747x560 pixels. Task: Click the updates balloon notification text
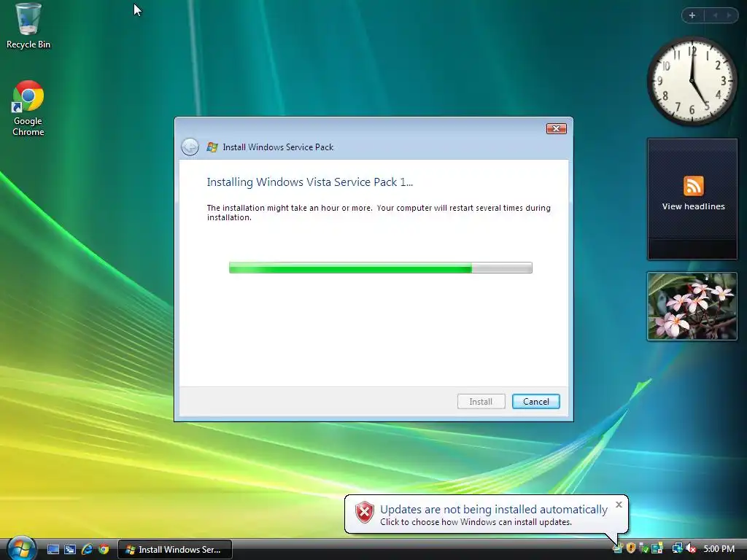494,515
